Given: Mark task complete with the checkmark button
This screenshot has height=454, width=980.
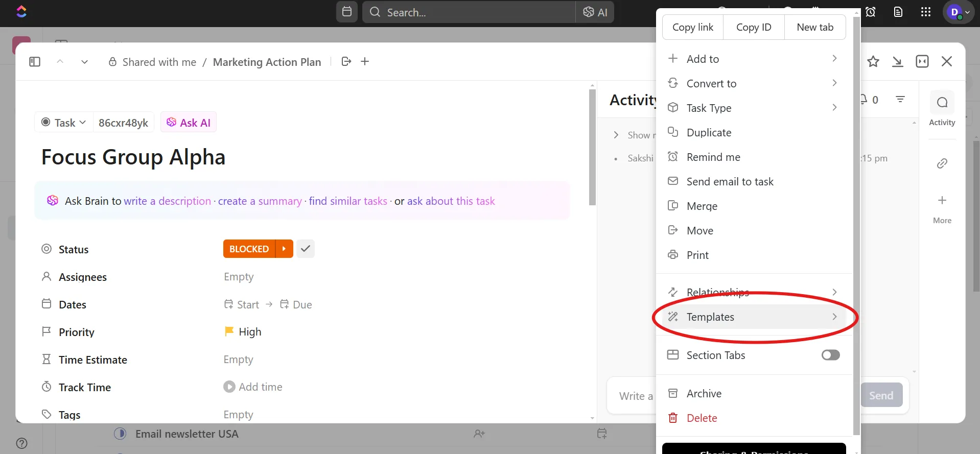Looking at the screenshot, I should [306, 249].
